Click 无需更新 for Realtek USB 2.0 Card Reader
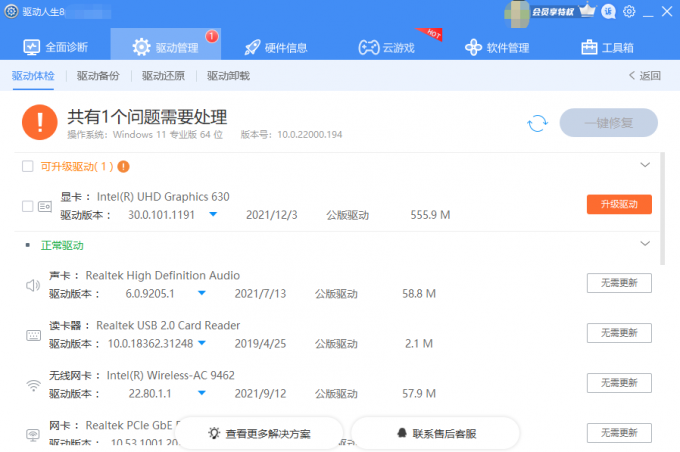680x452 pixels. (619, 333)
